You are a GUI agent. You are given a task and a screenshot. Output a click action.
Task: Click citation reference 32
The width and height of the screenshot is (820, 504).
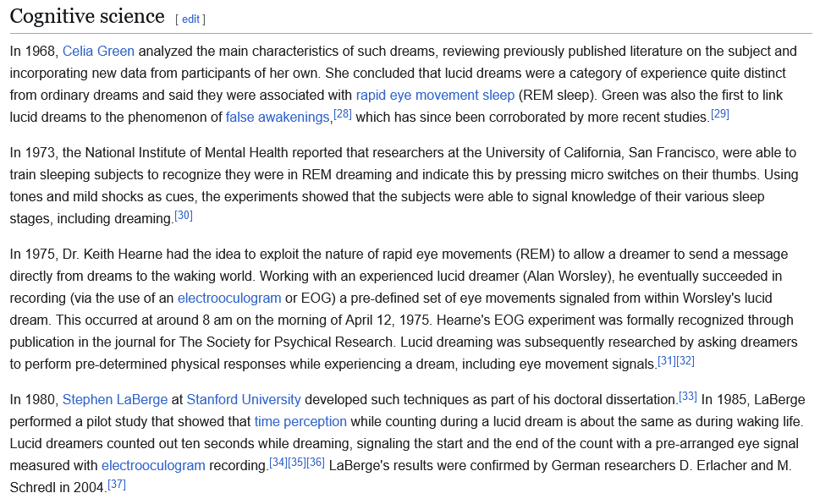[685, 360]
